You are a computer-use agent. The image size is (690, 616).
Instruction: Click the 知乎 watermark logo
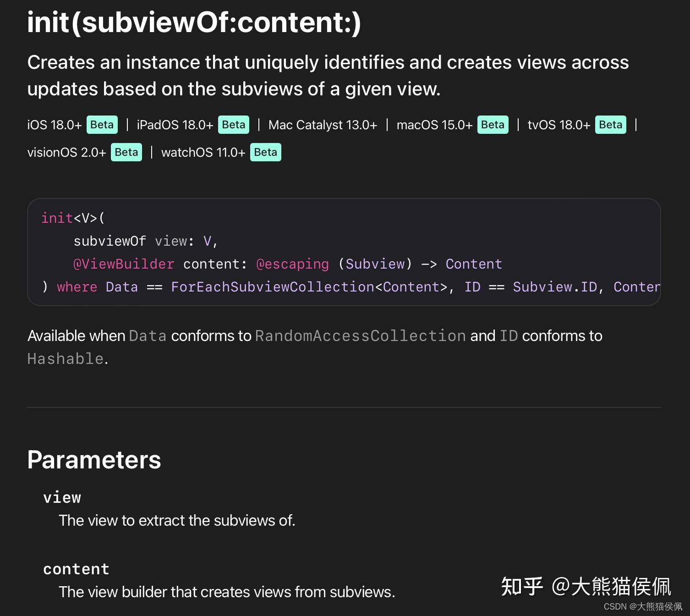click(522, 585)
